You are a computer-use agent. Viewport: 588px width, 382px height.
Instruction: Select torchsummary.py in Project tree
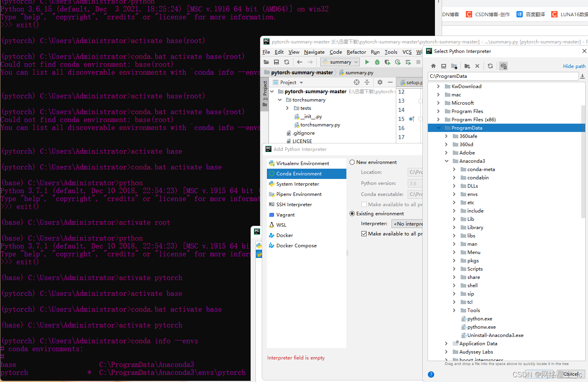pos(317,125)
